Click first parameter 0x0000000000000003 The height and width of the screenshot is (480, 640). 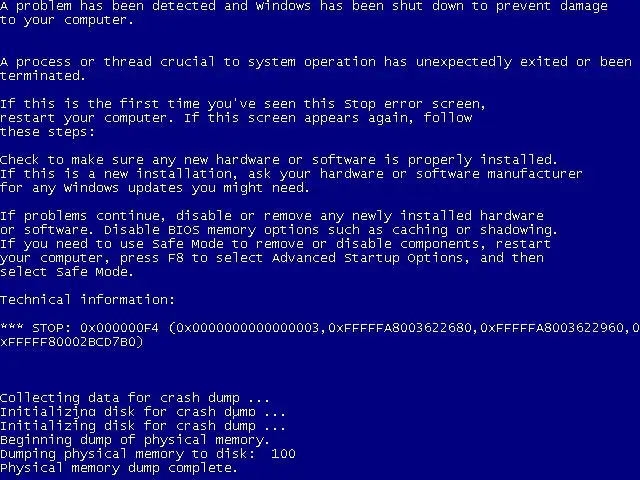[247, 328]
